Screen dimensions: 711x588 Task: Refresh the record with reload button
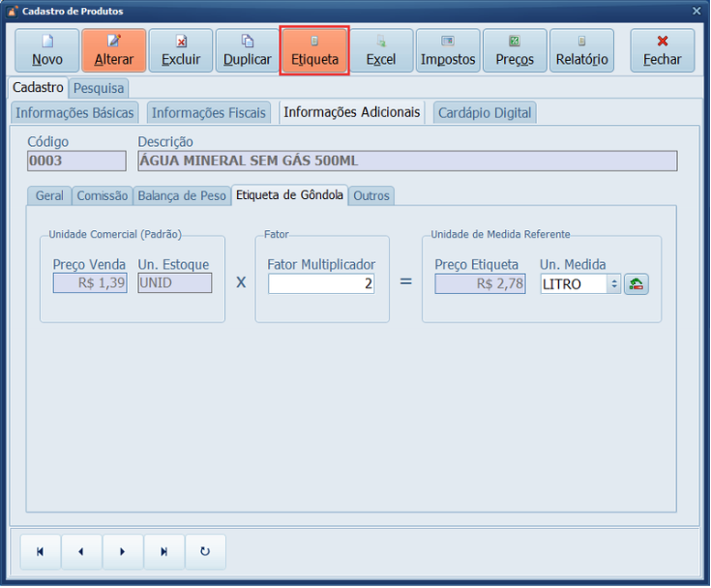(205, 551)
